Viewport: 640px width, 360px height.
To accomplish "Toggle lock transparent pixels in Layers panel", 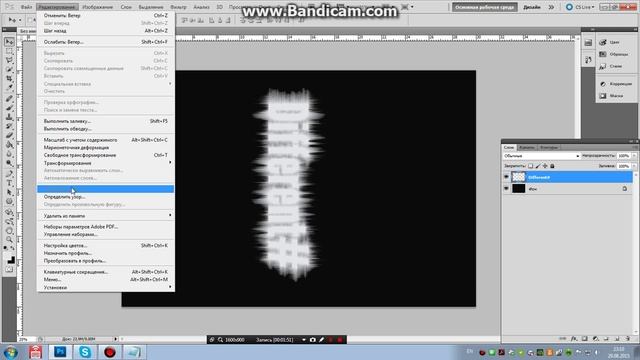I will point(531,166).
